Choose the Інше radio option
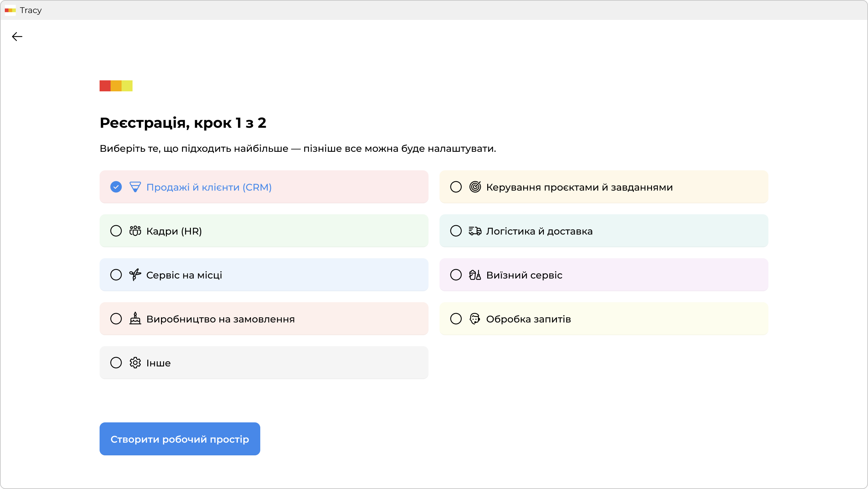This screenshot has height=489, width=868. click(x=116, y=363)
